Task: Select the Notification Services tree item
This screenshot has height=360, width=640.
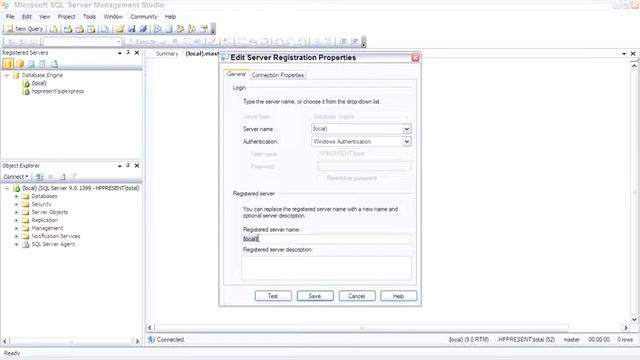Action: point(56,236)
